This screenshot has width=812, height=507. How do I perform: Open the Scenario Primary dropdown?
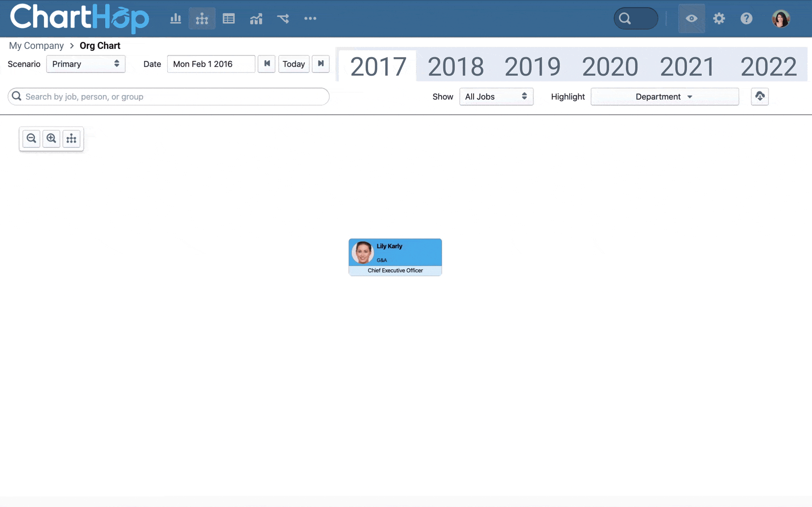point(86,64)
